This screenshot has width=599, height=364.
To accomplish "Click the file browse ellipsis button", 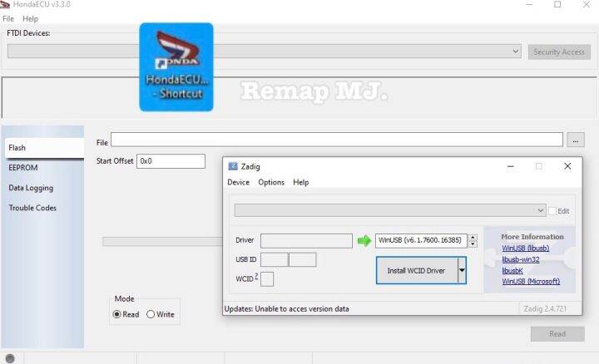I will tap(577, 140).
